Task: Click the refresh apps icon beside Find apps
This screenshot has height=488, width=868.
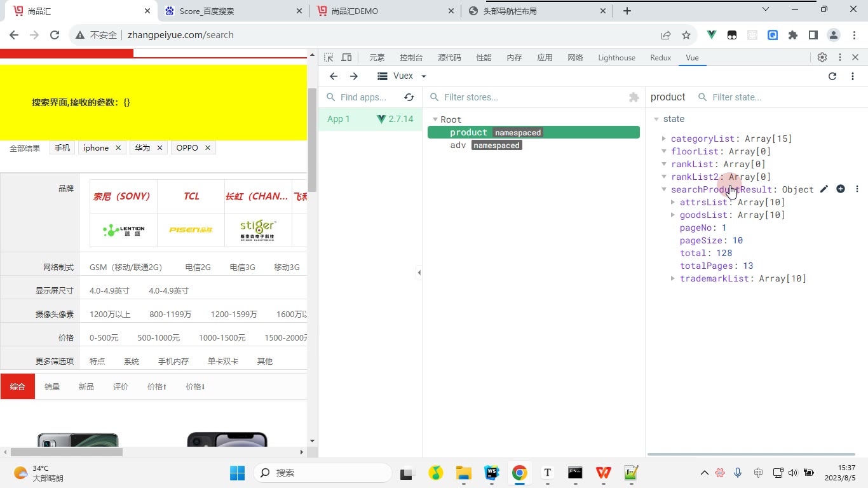Action: click(409, 97)
